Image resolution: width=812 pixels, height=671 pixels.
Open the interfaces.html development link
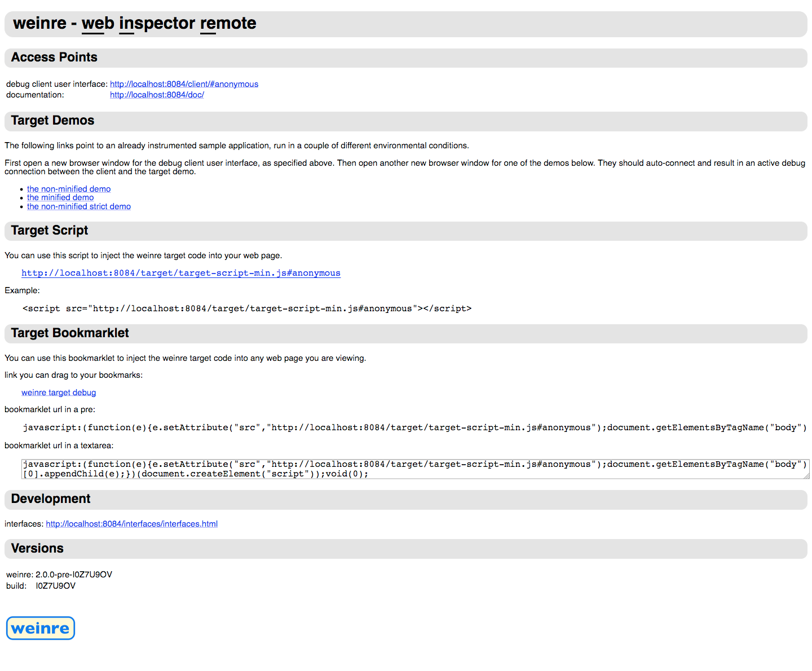click(131, 524)
